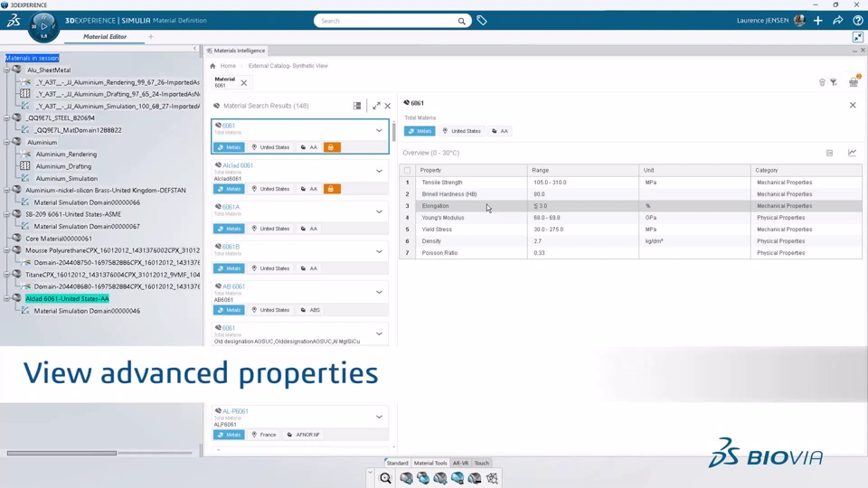The image size is (868, 488).
Task: Expand the Alclad 6061 result card chevron
Action: pyautogui.click(x=379, y=171)
